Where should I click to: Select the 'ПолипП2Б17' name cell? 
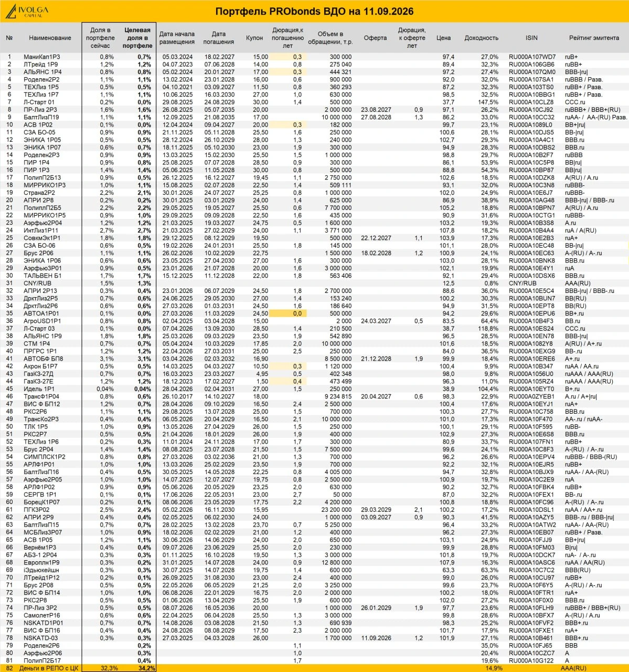point(42,660)
